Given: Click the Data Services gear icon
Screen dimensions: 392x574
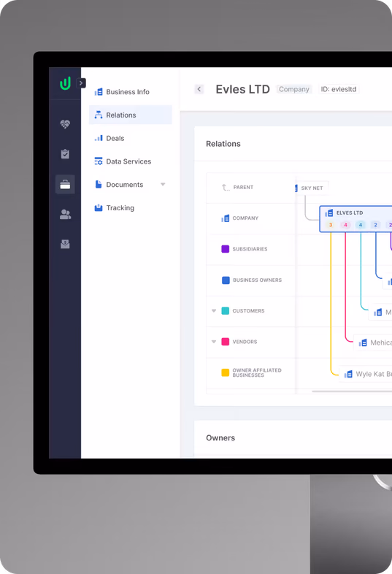Looking at the screenshot, I should coord(99,161).
